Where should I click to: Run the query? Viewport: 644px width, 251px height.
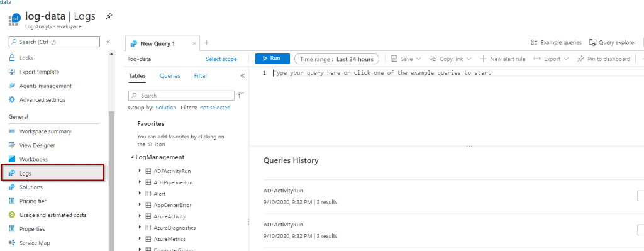272,59
